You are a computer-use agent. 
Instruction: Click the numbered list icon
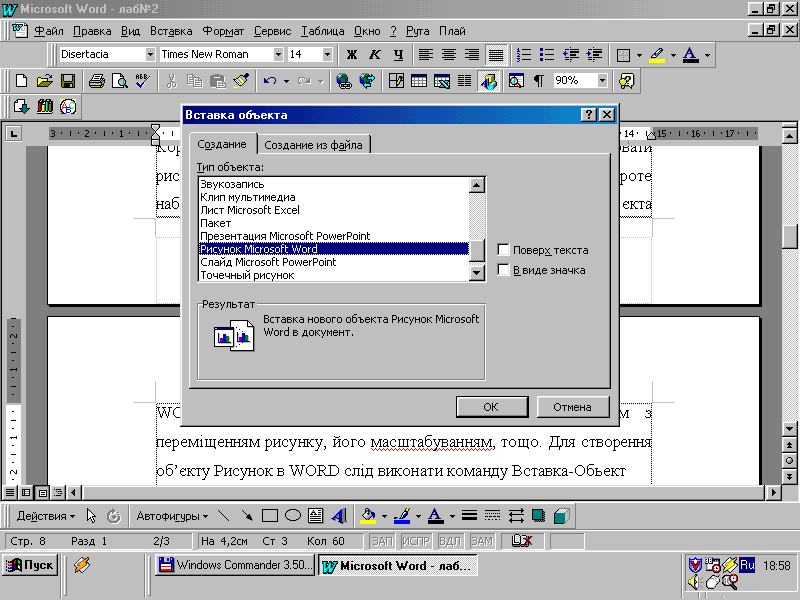pyautogui.click(x=523, y=54)
